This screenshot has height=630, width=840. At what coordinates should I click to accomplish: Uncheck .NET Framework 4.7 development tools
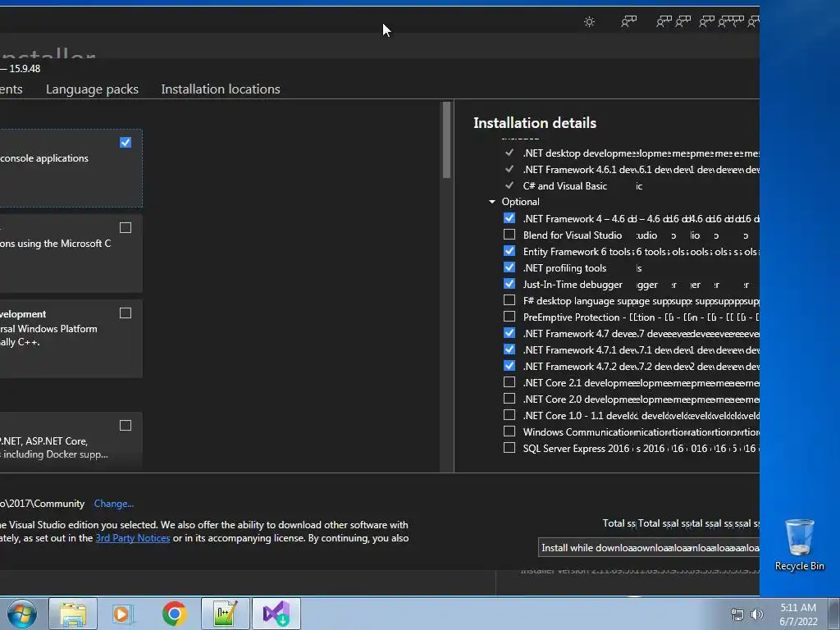[x=509, y=333]
